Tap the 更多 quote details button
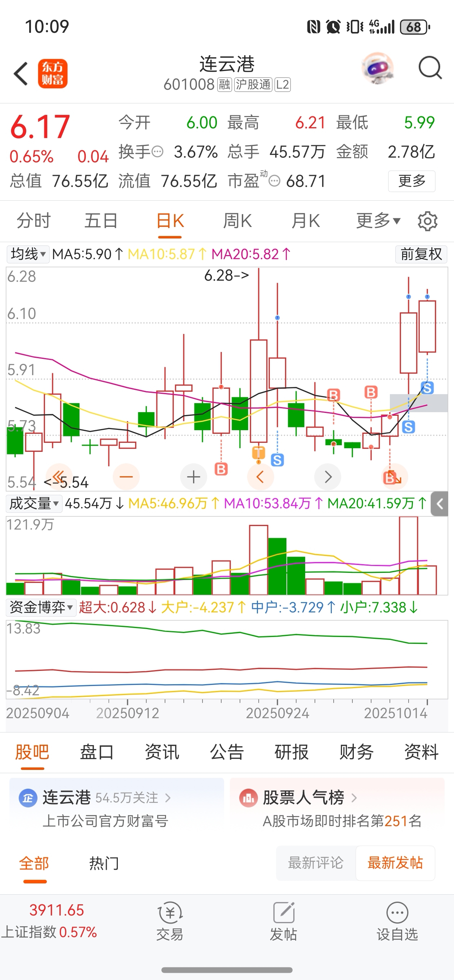Screen dimensions: 454x980 tap(412, 181)
